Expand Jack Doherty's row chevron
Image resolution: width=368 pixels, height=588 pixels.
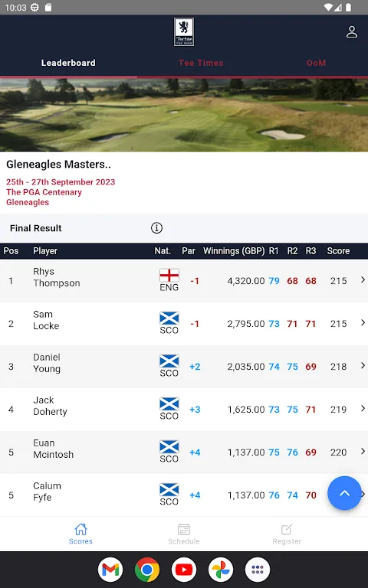click(363, 408)
